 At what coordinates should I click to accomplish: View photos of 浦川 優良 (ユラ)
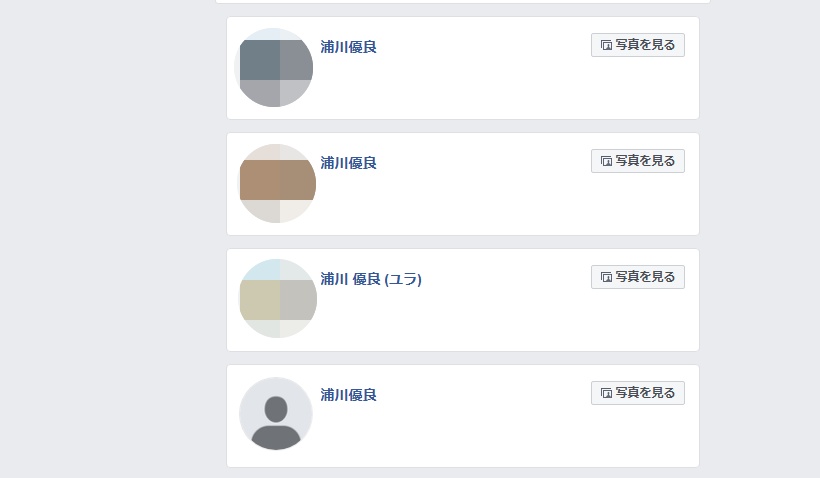click(x=638, y=277)
